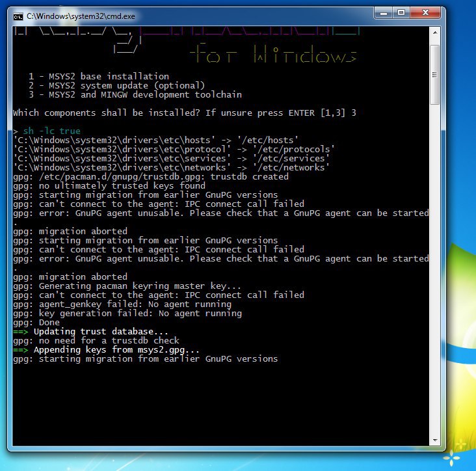476x471 pixels.
Task: Click 'no need for a trustdb check' line
Action: click(96, 341)
